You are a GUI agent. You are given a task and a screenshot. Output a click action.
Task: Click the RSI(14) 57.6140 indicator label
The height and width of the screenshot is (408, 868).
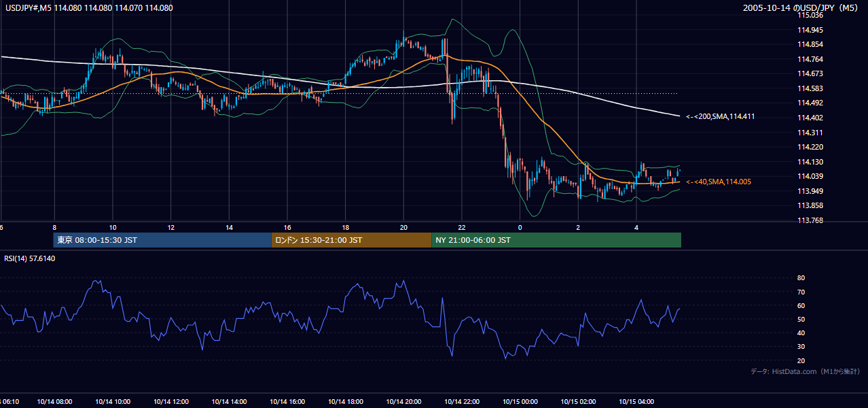click(x=30, y=258)
